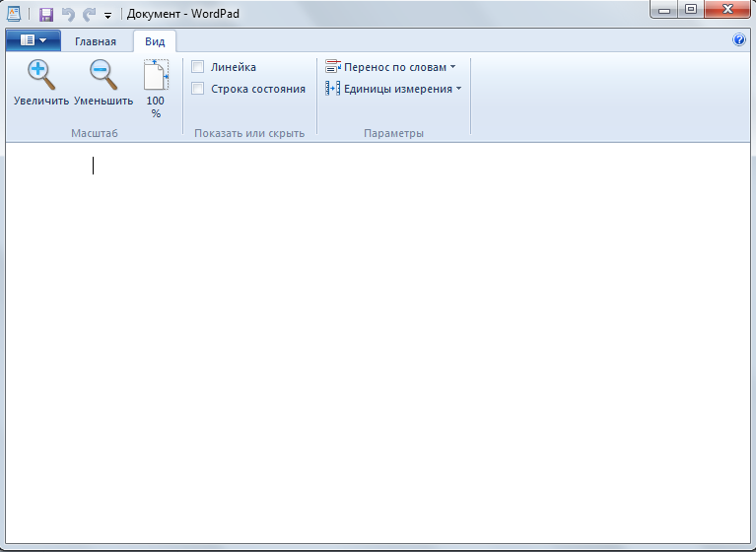Click the Zoom out (Уменьшить) magnifier

pos(103,83)
